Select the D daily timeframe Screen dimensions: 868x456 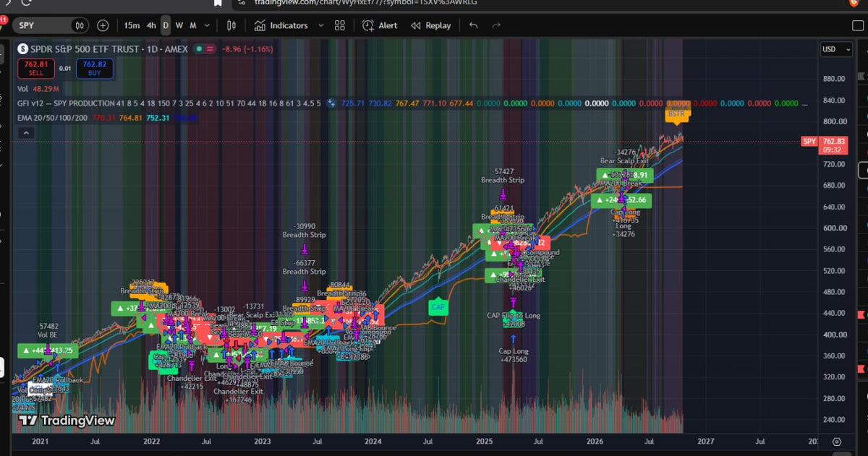point(166,25)
